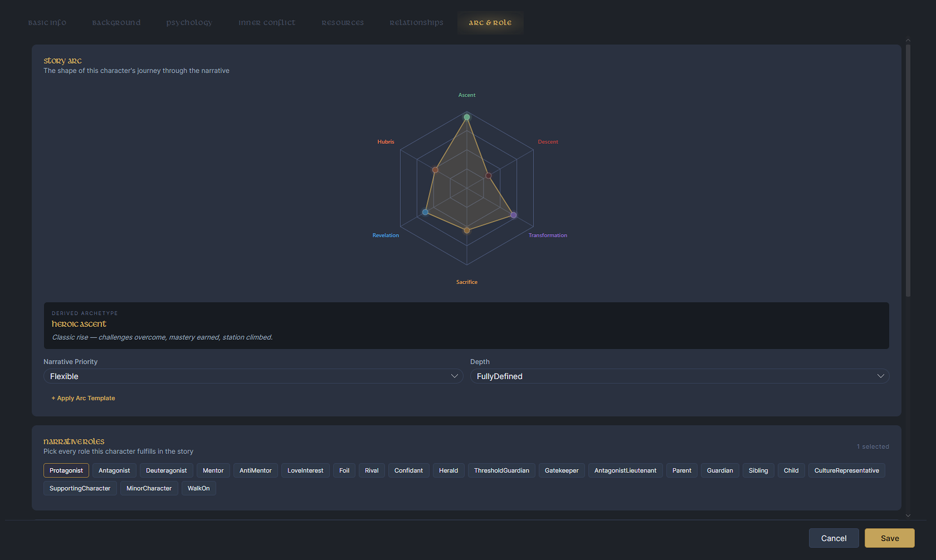936x560 pixels.
Task: Select the red Descent radar handle
Action: 488,176
